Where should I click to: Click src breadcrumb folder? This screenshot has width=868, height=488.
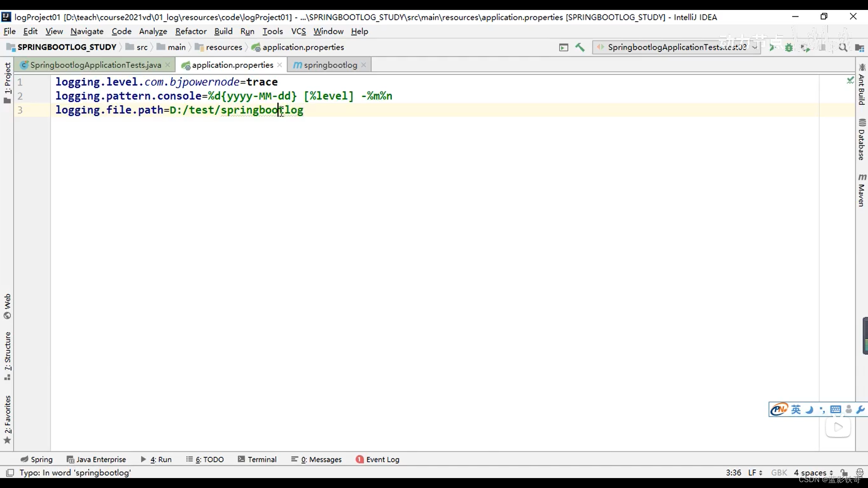(137, 47)
